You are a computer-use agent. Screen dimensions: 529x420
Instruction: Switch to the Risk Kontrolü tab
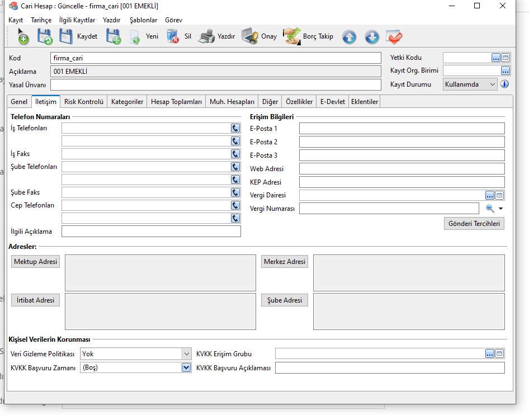point(84,102)
